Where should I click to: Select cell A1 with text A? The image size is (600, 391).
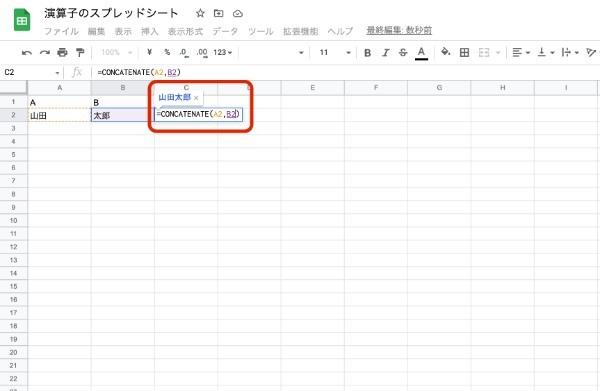59,102
